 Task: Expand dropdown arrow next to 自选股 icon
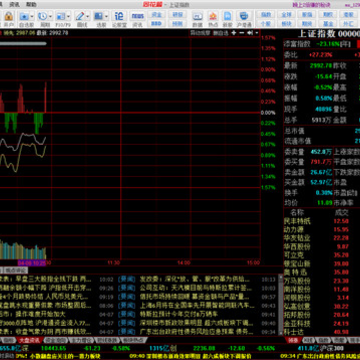(32, 16)
